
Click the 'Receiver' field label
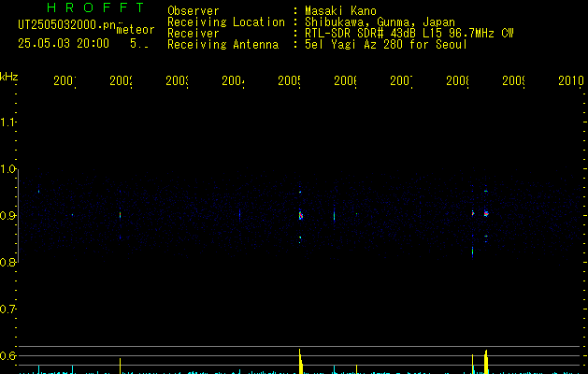point(194,34)
